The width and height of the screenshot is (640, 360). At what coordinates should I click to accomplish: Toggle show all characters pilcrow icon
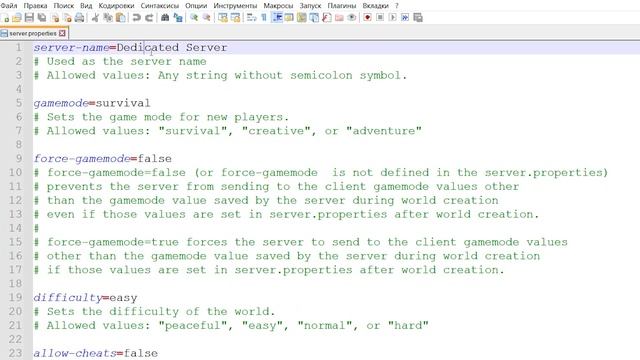[x=264, y=18]
